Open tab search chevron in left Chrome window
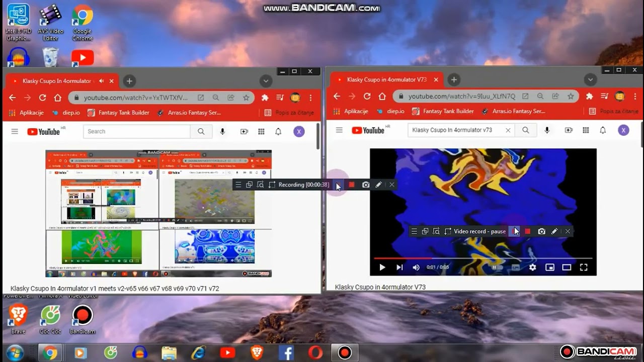644x362 pixels. 266,81
